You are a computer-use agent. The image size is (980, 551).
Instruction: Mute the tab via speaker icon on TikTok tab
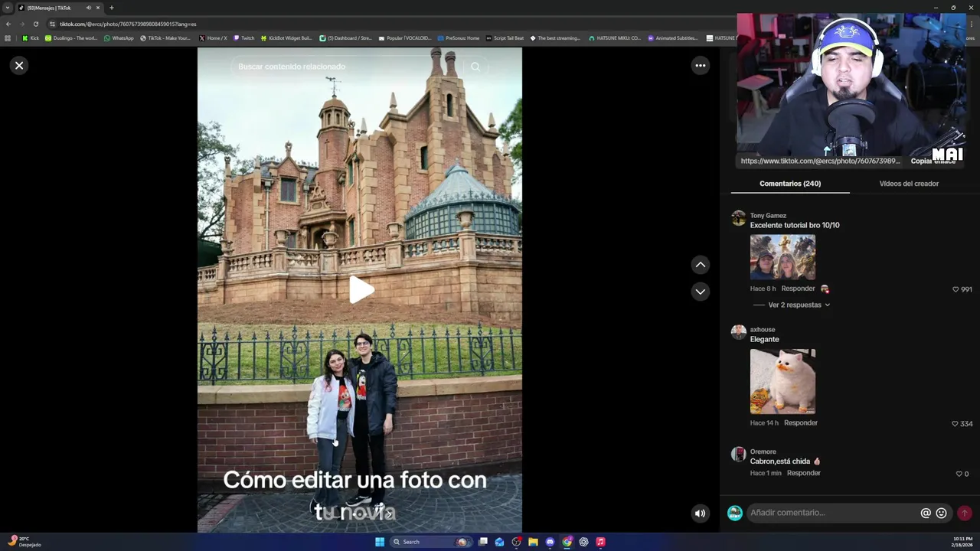[x=89, y=8]
